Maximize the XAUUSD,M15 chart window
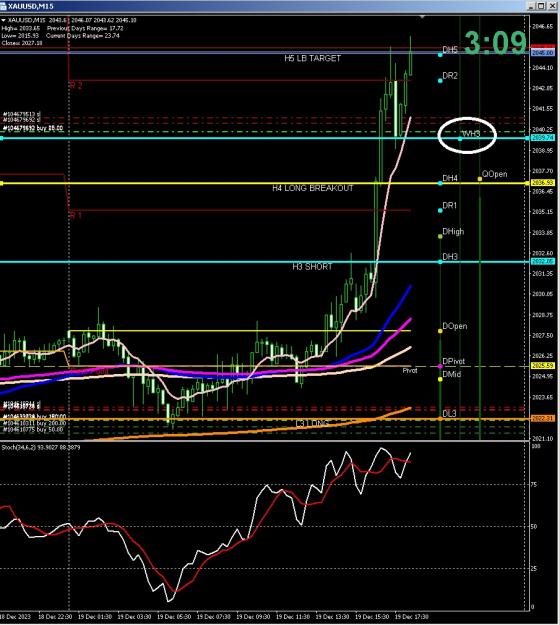The width and height of the screenshot is (560, 625). [x=541, y=6]
